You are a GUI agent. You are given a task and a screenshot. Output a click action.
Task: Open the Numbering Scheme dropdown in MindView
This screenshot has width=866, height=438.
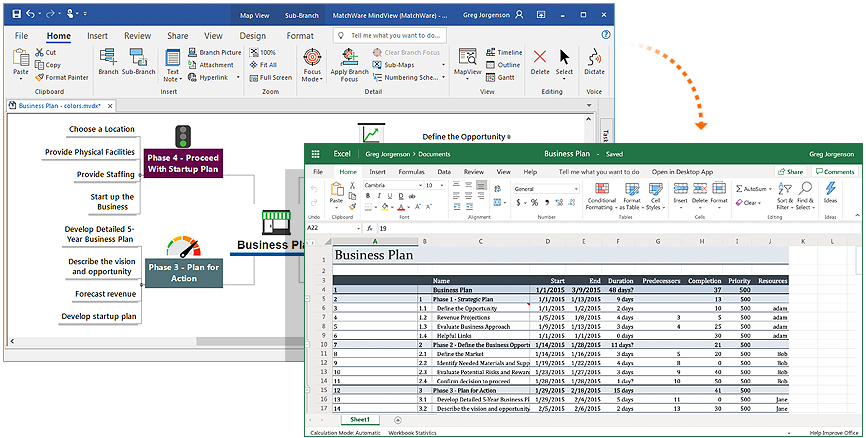tap(443, 77)
